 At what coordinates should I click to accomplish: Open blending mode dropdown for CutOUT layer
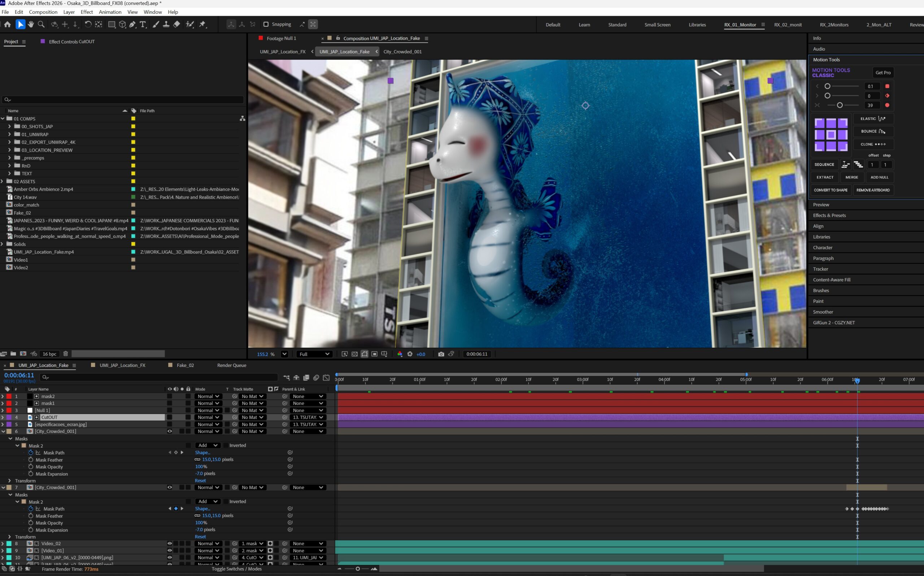[208, 417]
